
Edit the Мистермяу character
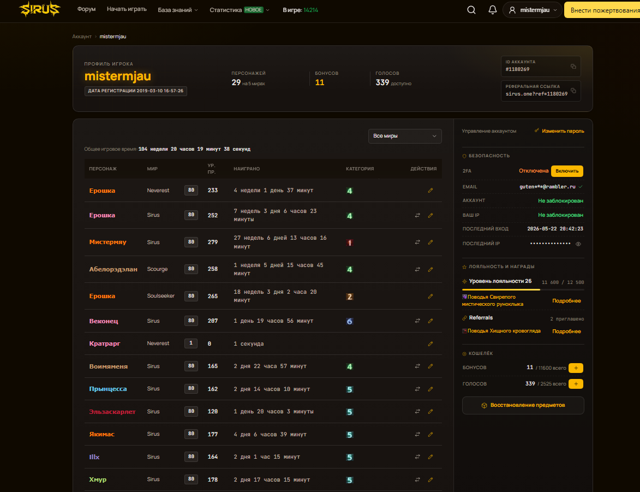[x=430, y=242]
